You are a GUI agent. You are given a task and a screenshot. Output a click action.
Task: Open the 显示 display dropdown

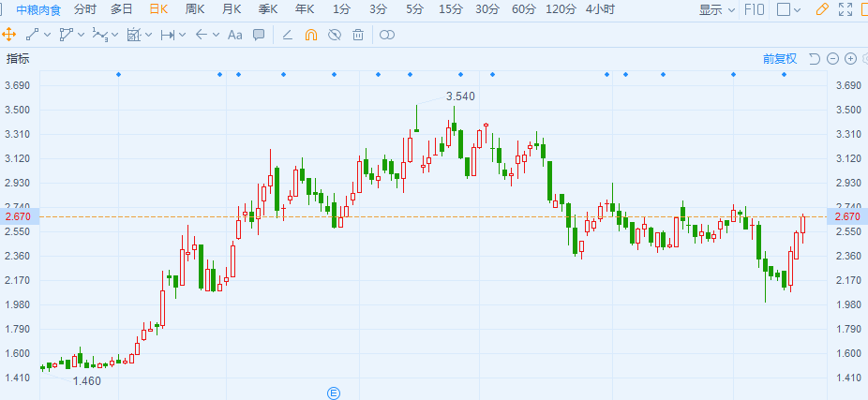pos(717,9)
